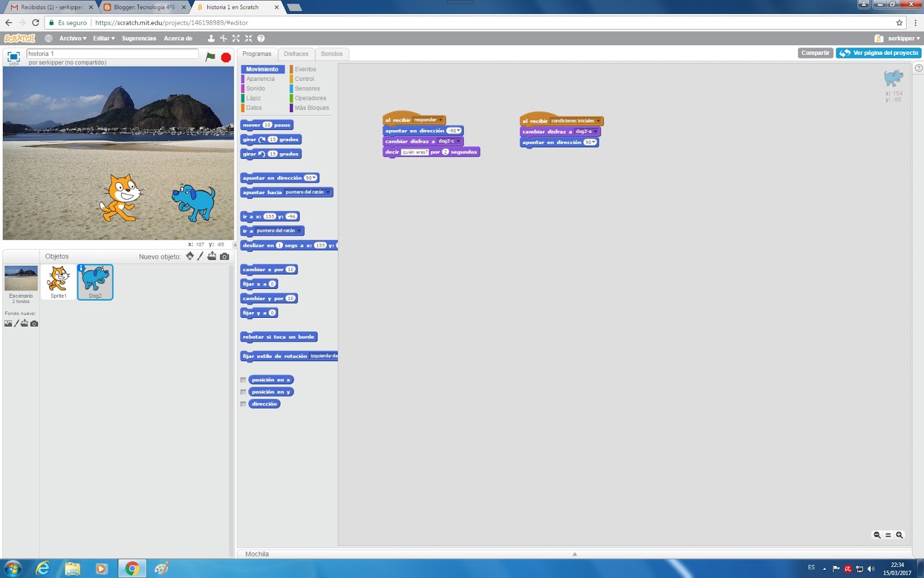Open the Editar menu
This screenshot has width=924, height=578.
[x=103, y=38]
